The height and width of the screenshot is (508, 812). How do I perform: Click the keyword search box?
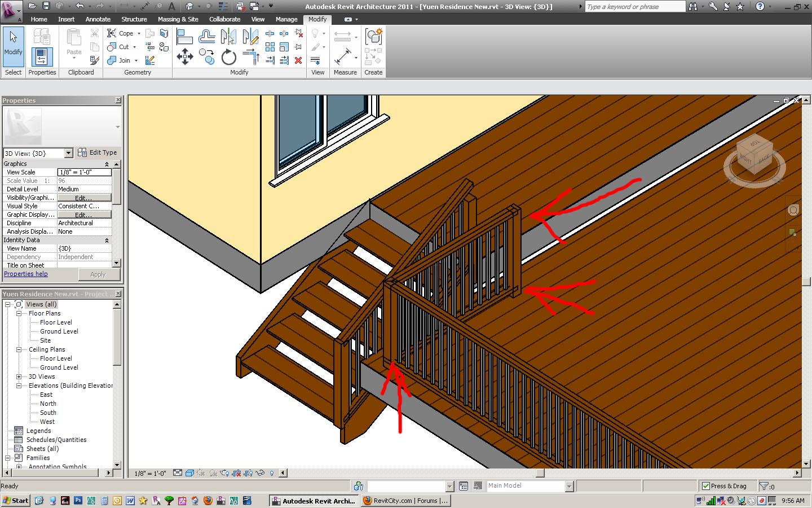pos(635,7)
